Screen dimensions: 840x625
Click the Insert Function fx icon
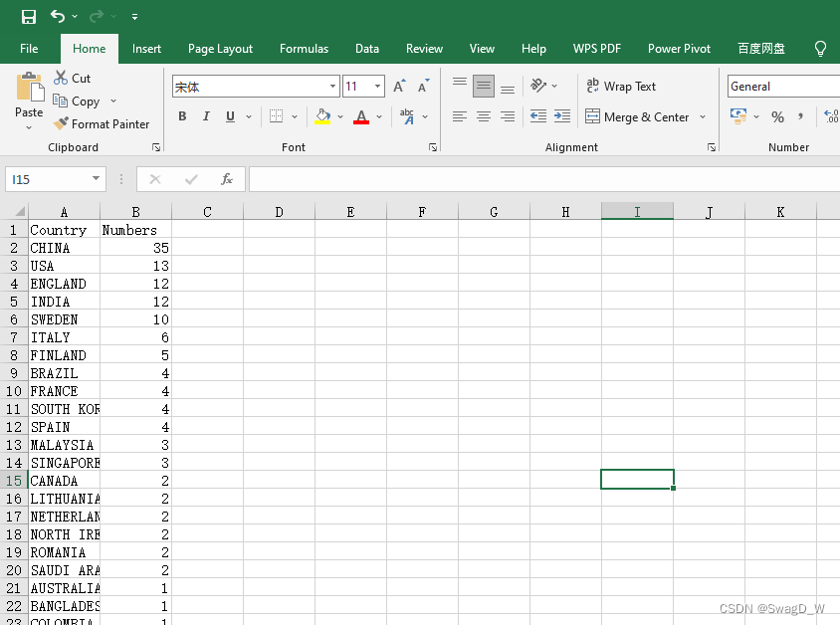pos(227,179)
